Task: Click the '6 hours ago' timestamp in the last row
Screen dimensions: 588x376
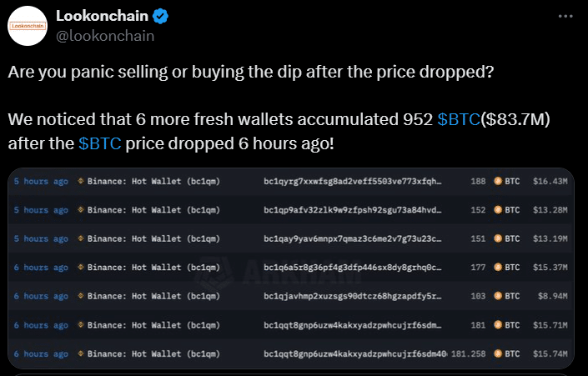Action: [41, 353]
